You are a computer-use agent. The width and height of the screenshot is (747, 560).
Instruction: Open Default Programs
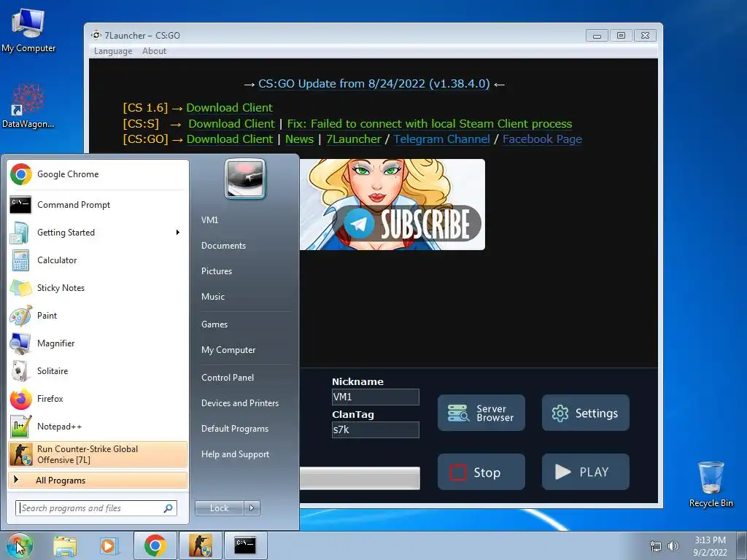pyautogui.click(x=235, y=429)
